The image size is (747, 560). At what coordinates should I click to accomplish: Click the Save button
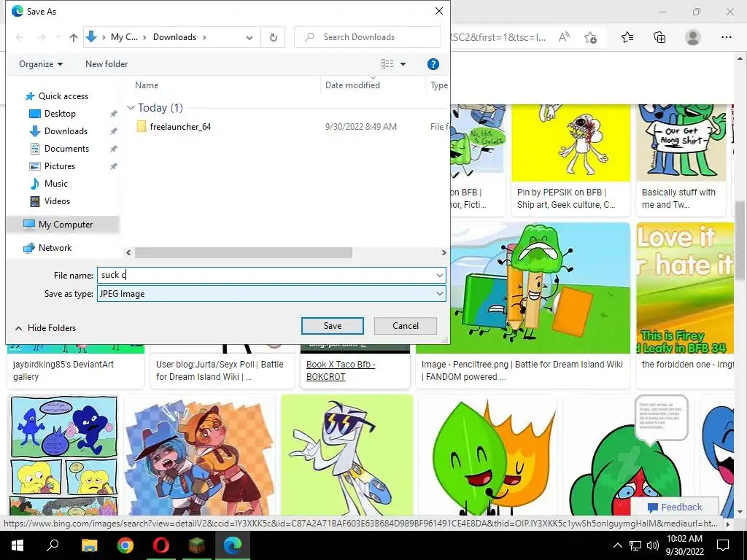pyautogui.click(x=333, y=326)
